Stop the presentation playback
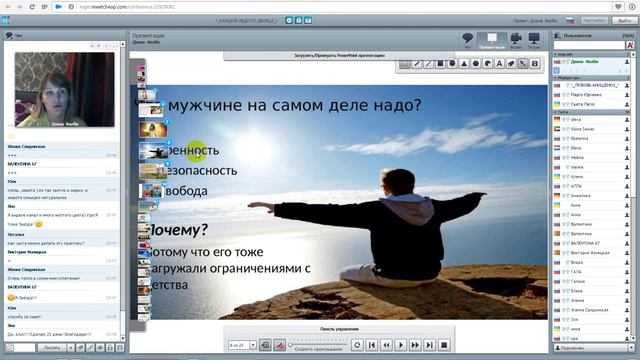 (444, 345)
